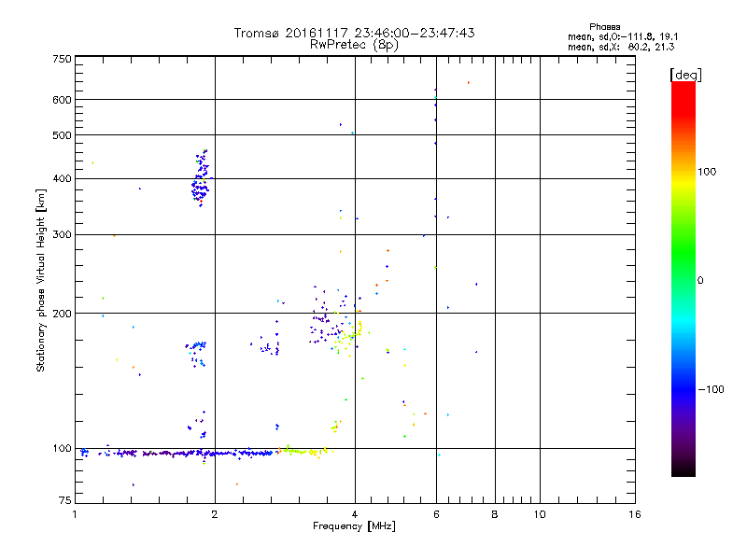Click the x-axis '6' tick label

click(436, 514)
